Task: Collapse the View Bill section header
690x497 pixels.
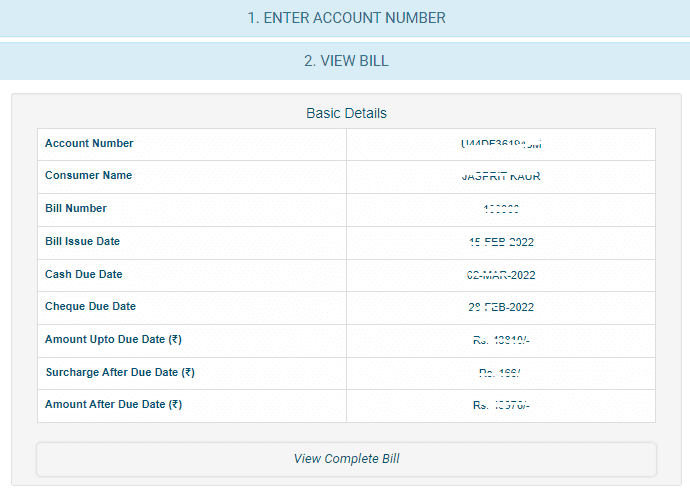Action: point(346,61)
